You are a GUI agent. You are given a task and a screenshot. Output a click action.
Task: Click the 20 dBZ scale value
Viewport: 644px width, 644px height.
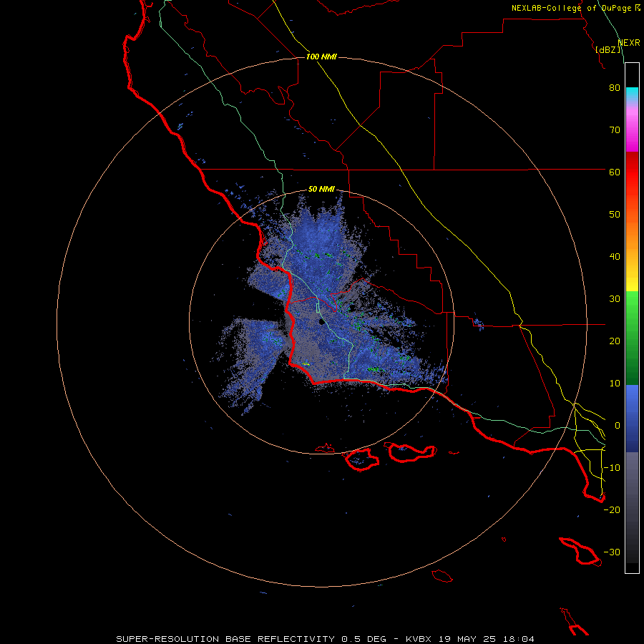pyautogui.click(x=615, y=341)
